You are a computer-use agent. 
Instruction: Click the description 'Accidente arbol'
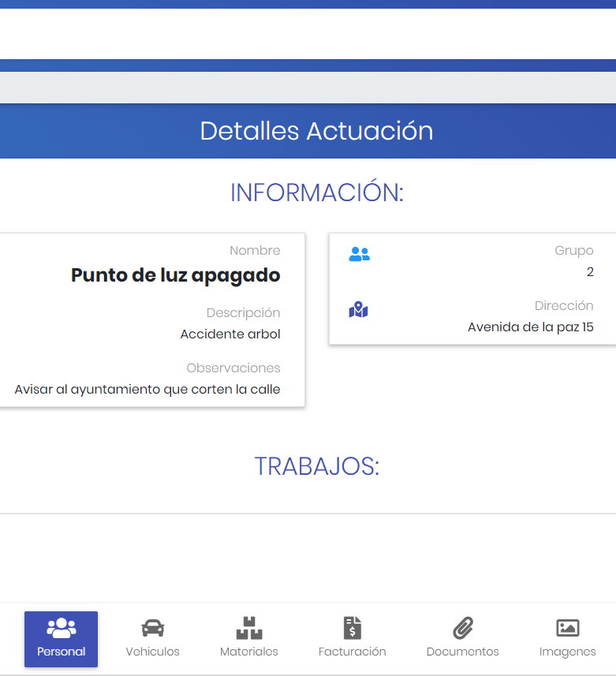tap(230, 334)
